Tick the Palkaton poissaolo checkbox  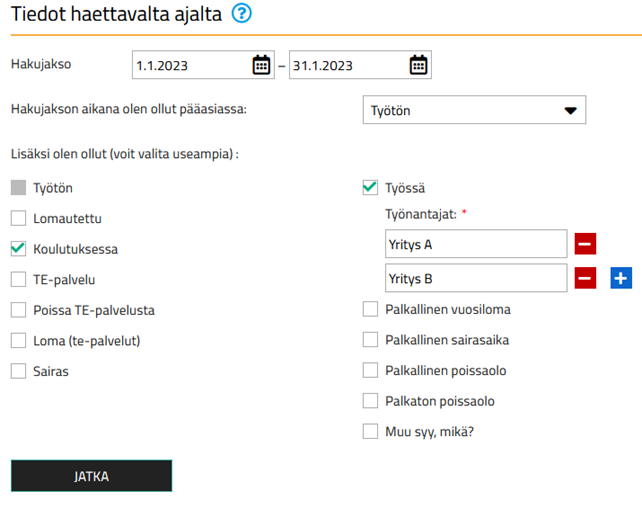(x=370, y=401)
